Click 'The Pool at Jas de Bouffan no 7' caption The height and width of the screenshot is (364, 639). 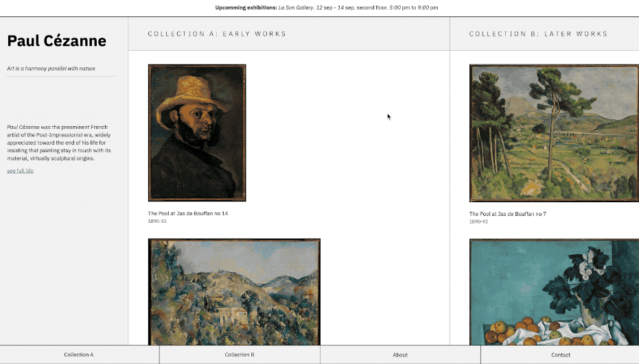click(x=508, y=214)
